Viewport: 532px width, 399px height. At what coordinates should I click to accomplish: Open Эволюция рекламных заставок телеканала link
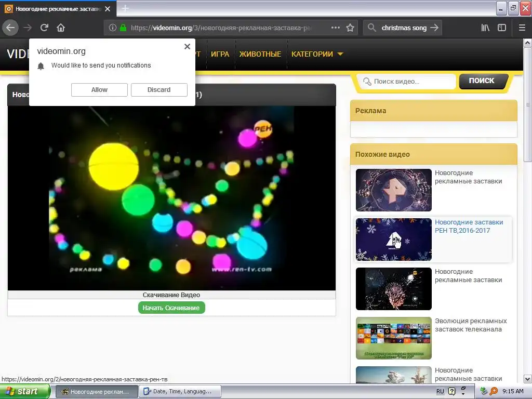471,325
